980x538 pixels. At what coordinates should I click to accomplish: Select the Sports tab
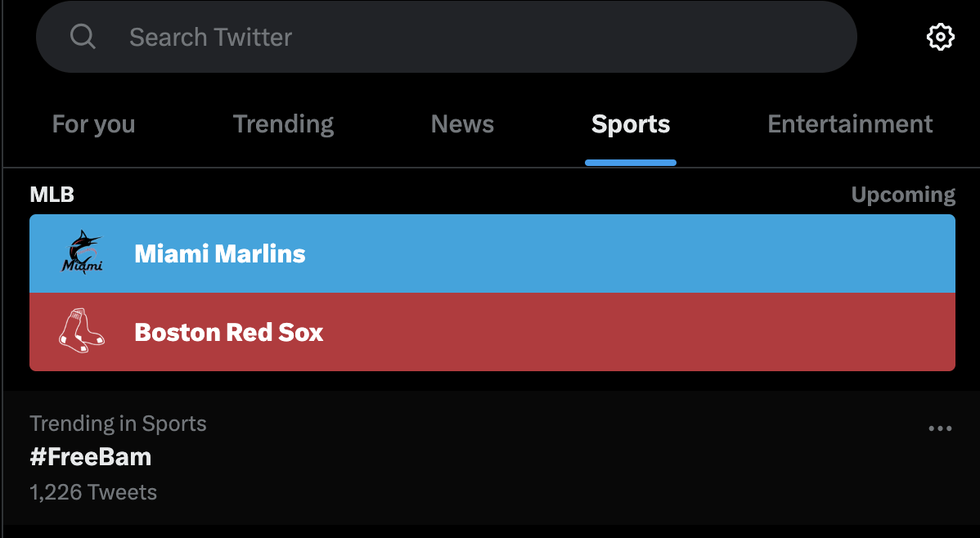[631, 124]
